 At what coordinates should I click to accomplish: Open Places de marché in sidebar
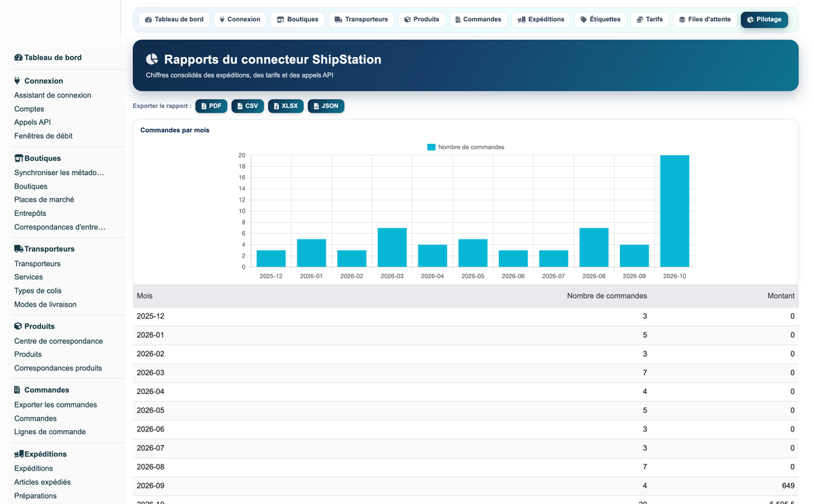tap(44, 200)
